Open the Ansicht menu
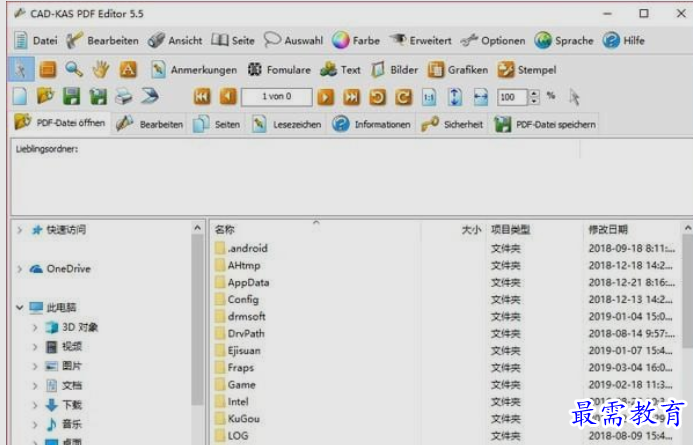This screenshot has width=693, height=445. tap(175, 41)
